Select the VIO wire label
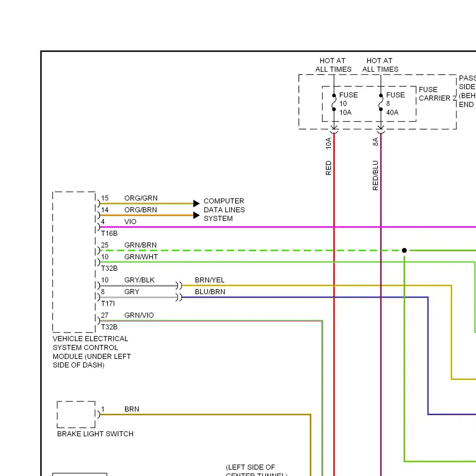This screenshot has height=476, width=476. 130,221
